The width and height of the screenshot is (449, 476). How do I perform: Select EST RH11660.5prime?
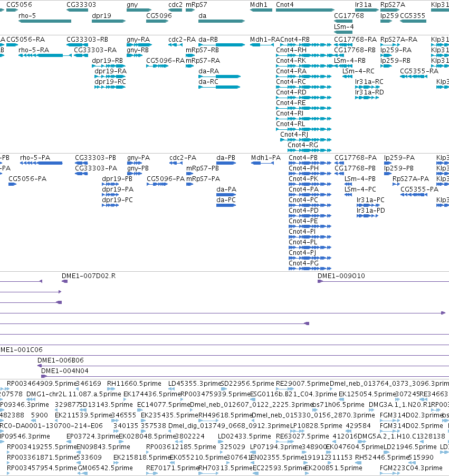coord(134,384)
